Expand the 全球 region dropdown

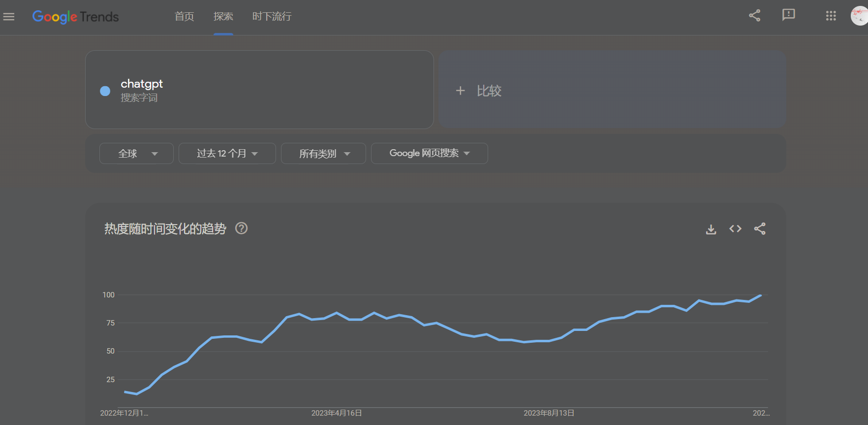(136, 154)
